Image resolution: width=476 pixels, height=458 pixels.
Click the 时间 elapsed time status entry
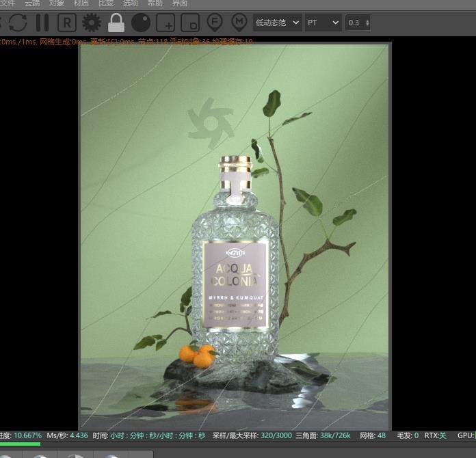tap(149, 435)
